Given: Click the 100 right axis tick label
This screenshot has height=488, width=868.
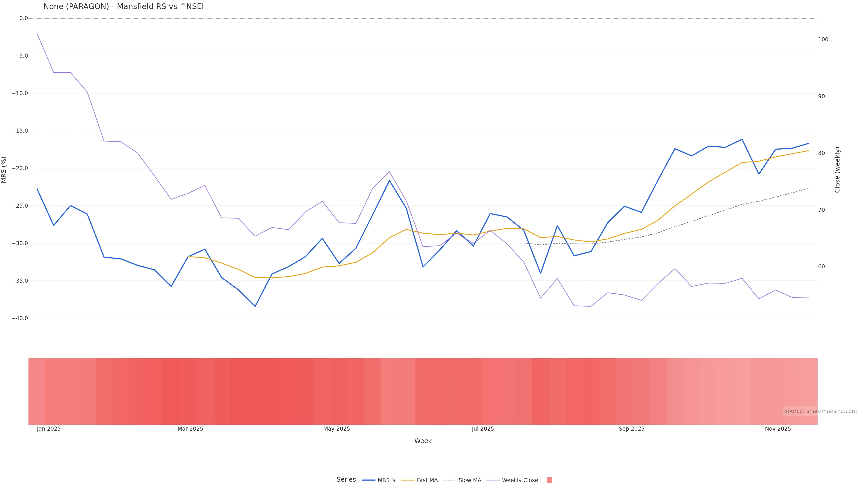Looking at the screenshot, I should pyautogui.click(x=823, y=39).
